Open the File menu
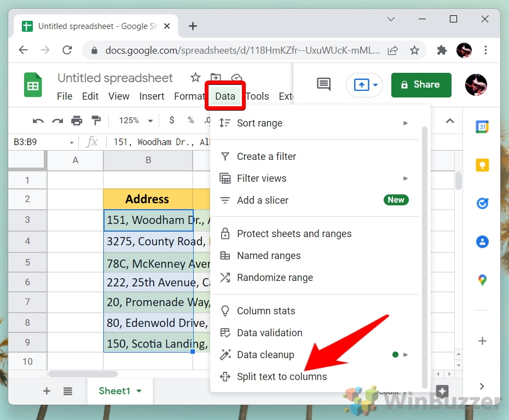Screen dimensions: 509x420 click(65, 96)
